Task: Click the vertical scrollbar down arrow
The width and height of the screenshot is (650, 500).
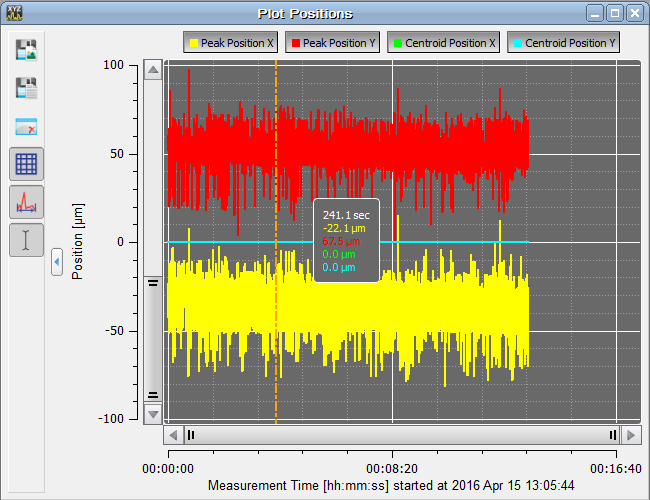Action: point(153,414)
